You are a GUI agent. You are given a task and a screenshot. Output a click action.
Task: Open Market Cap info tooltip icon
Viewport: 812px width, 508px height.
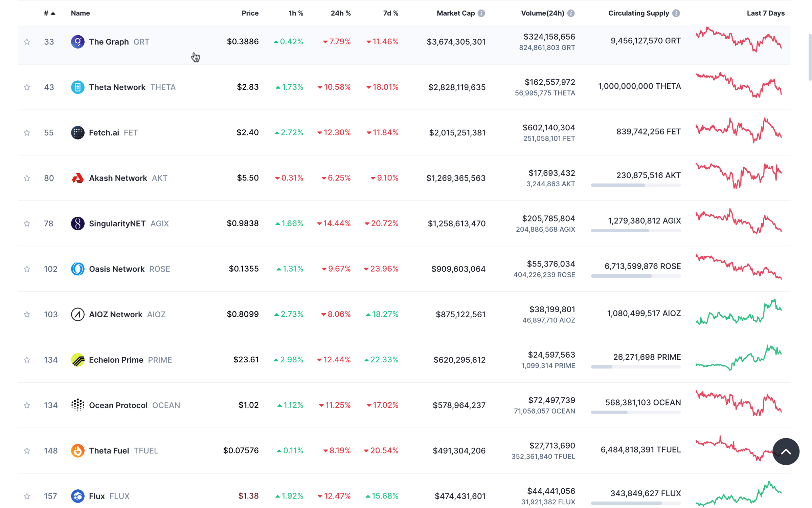point(481,13)
